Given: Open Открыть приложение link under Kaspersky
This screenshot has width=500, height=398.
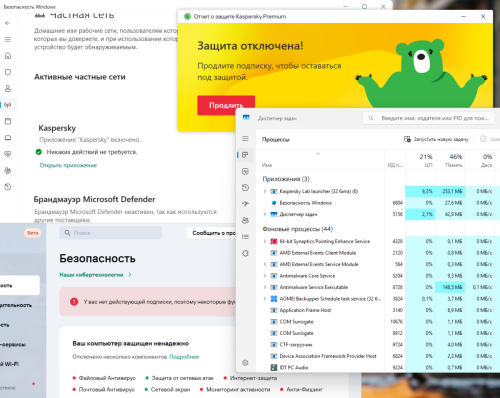Looking at the screenshot, I should tap(68, 165).
